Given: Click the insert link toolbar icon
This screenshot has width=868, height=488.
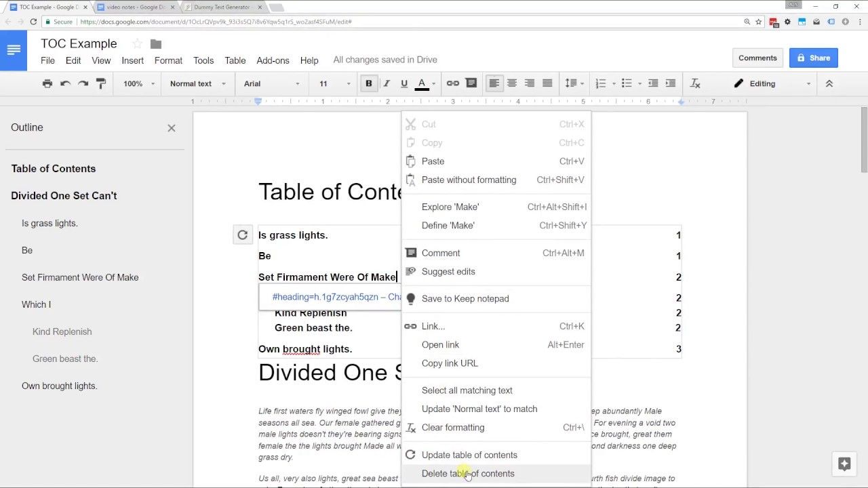Looking at the screenshot, I should pyautogui.click(x=452, y=83).
